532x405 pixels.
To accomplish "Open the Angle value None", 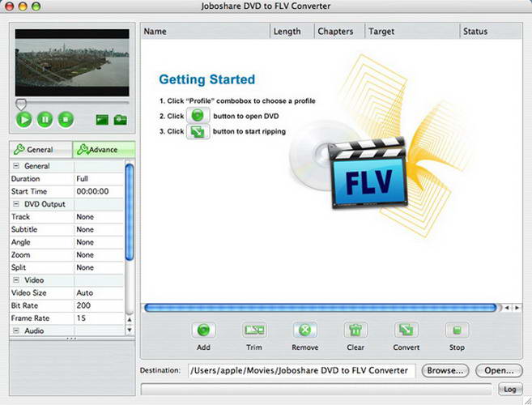I will click(99, 242).
